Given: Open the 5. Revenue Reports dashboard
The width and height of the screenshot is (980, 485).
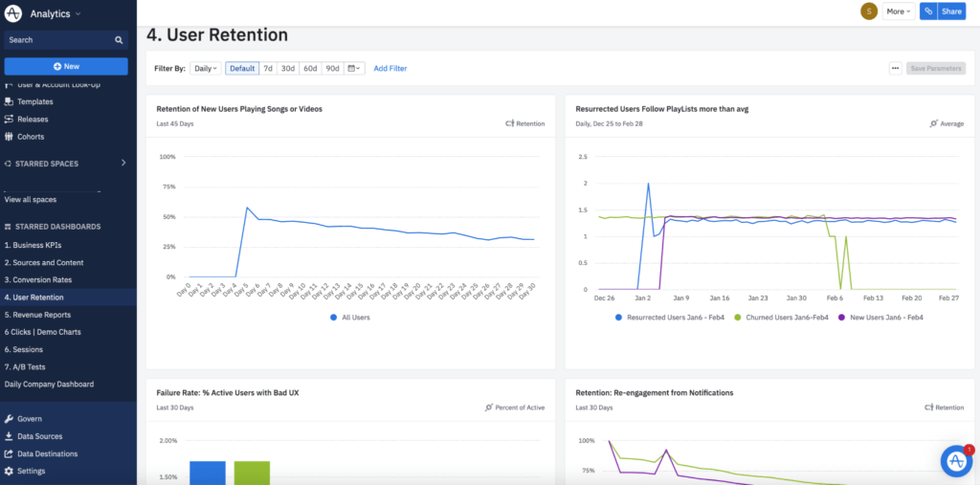Looking at the screenshot, I should tap(37, 315).
